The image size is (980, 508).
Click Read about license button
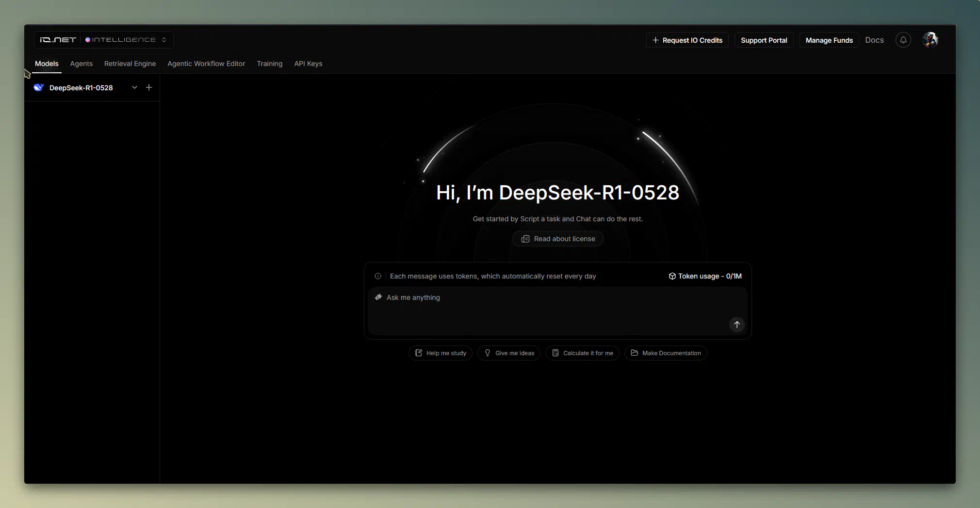pos(557,239)
